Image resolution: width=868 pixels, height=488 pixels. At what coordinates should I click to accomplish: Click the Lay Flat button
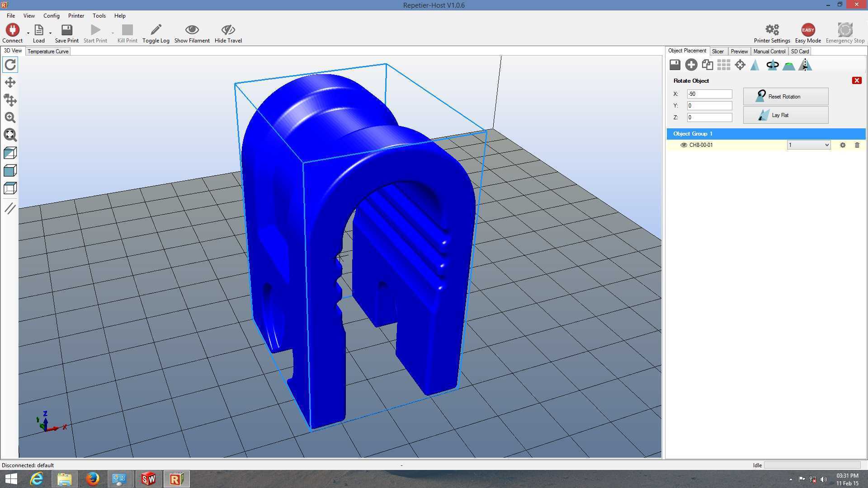[x=786, y=115]
